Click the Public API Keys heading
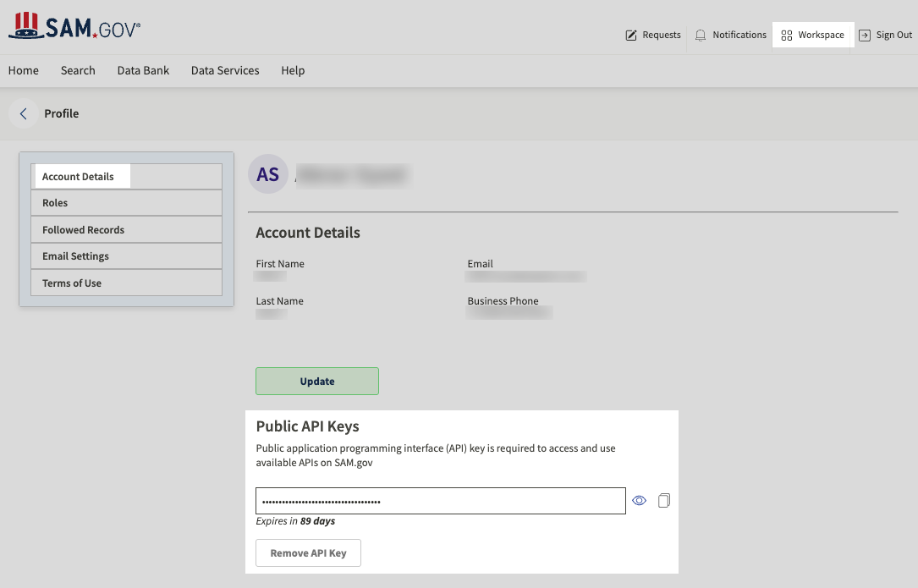This screenshot has width=918, height=588. coord(307,426)
